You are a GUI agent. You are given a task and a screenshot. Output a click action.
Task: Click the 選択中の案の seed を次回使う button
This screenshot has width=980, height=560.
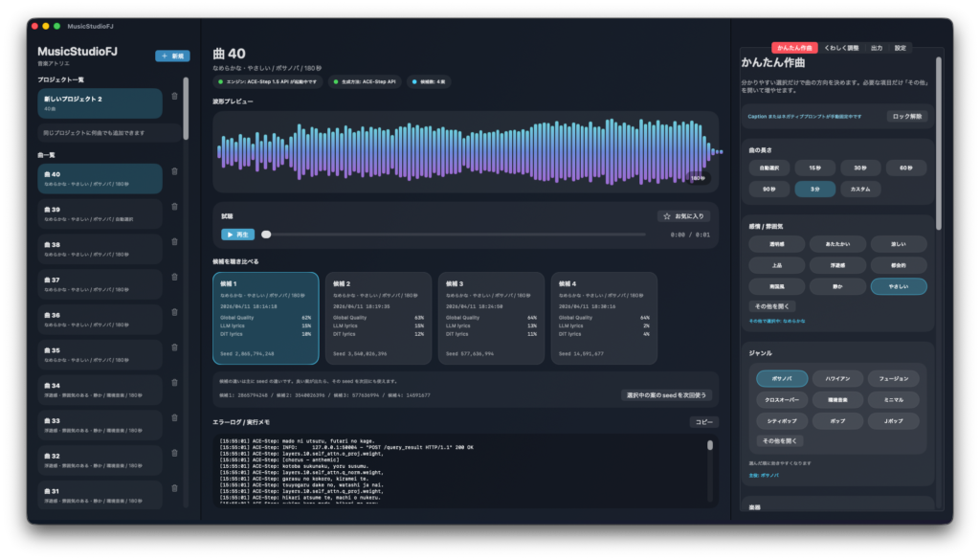point(666,394)
